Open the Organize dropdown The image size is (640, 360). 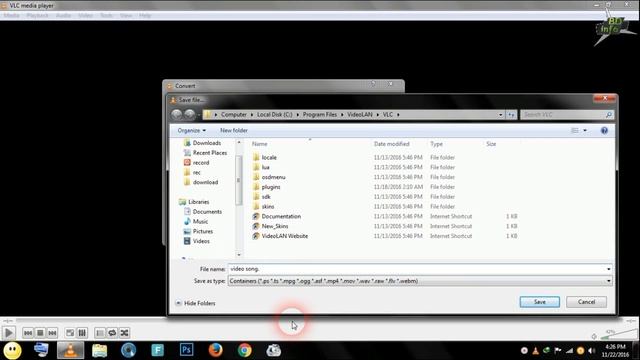pyautogui.click(x=191, y=130)
